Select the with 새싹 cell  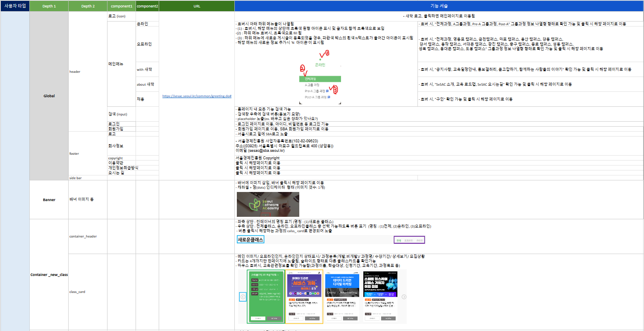pos(148,69)
